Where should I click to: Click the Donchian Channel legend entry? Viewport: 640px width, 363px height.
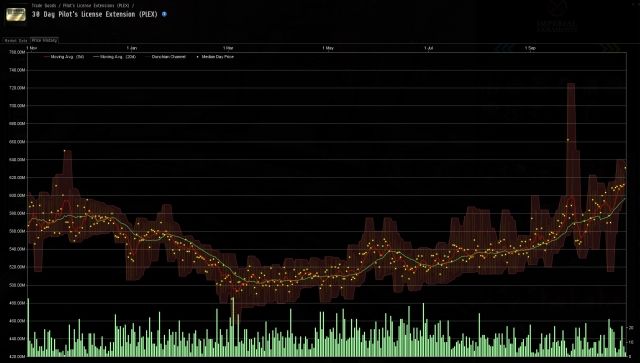[165, 57]
